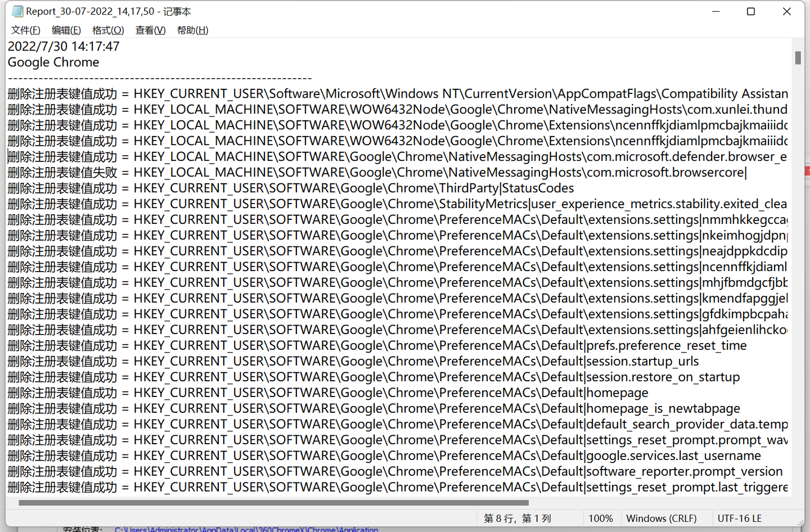
Task: Click the line ending prefs.preference_reset_time
Action: point(377,346)
